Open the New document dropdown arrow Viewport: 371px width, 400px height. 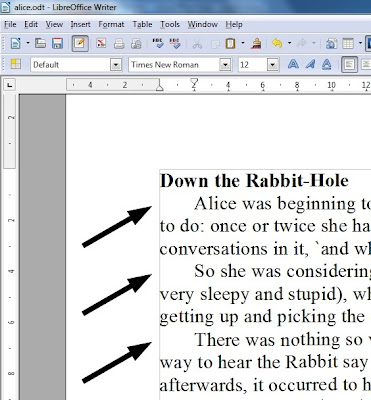(x=28, y=43)
